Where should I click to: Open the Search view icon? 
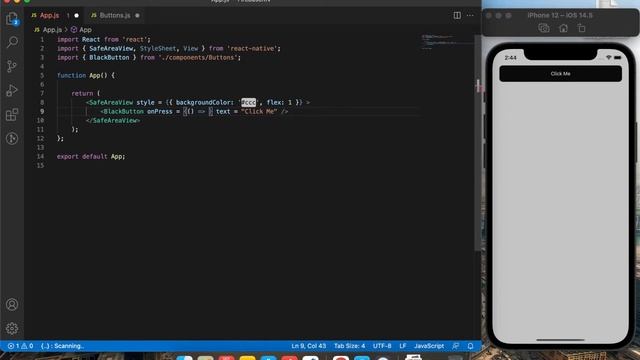point(12,42)
